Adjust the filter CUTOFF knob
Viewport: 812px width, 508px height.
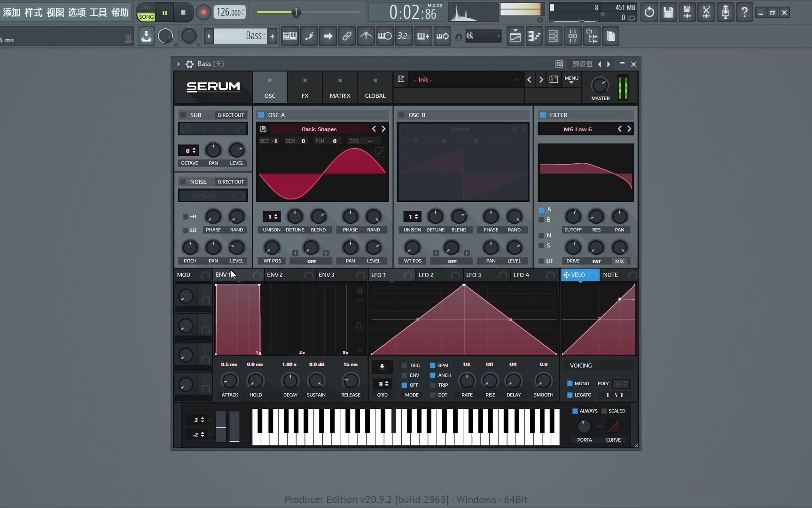pyautogui.click(x=573, y=216)
